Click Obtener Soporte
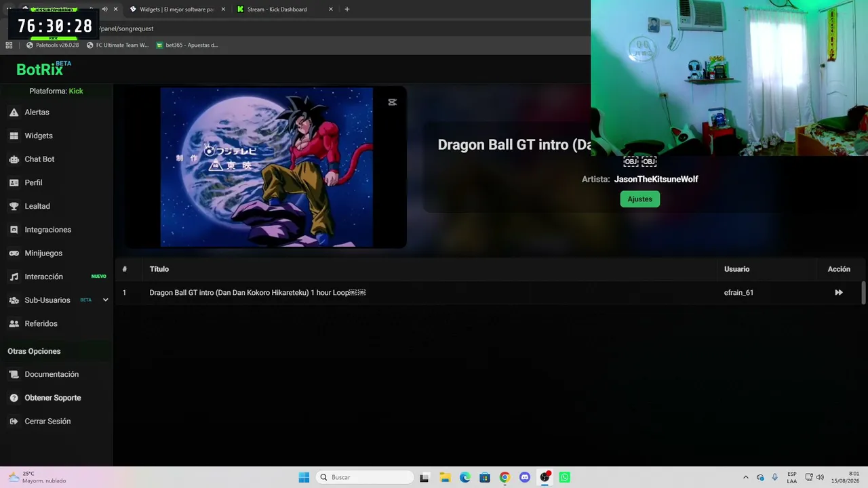 tap(53, 398)
